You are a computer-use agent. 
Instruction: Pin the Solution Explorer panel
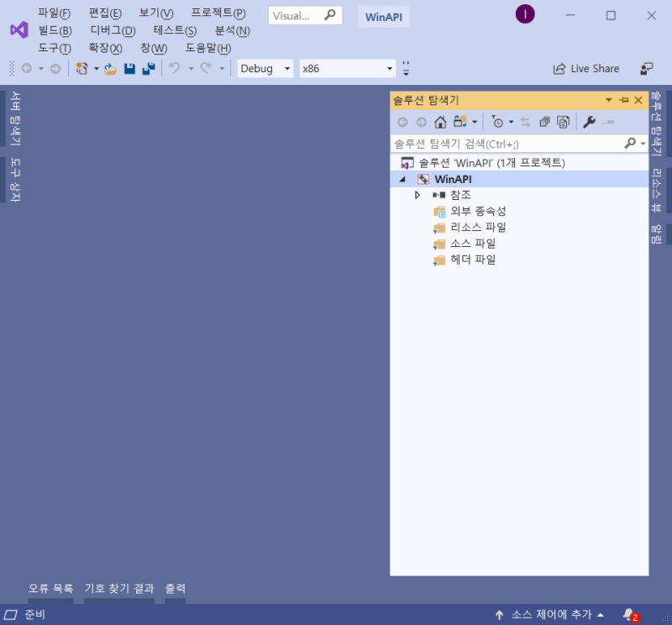[624, 100]
